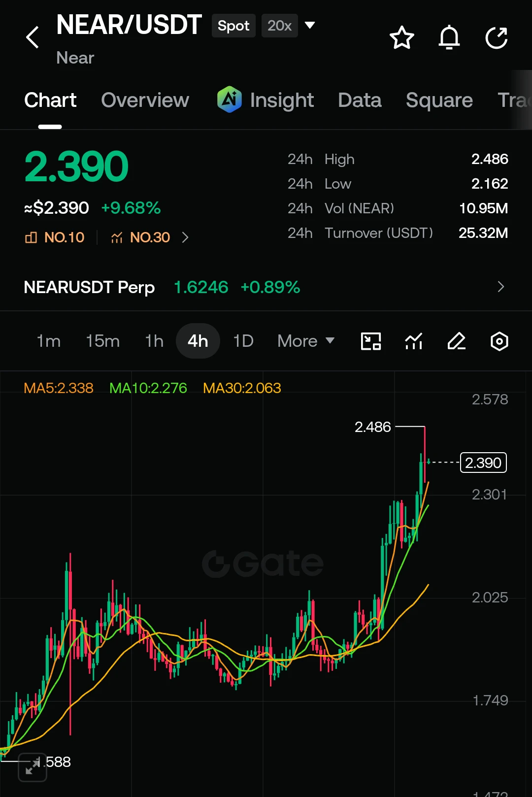Open the NEARUSDT Perp row
Image resolution: width=532 pixels, height=797 pixels.
click(x=266, y=287)
